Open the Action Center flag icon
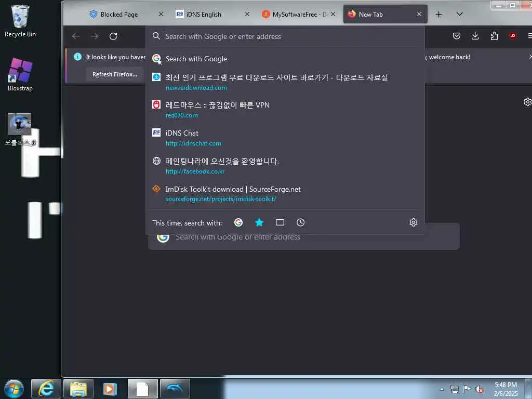532x399 pixels. click(x=467, y=389)
